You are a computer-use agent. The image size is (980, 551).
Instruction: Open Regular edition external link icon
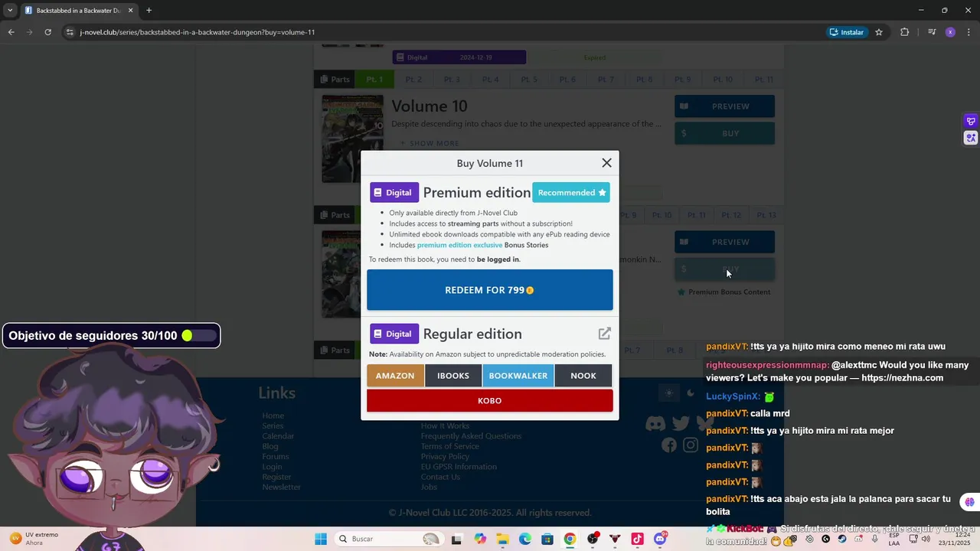[x=604, y=334]
